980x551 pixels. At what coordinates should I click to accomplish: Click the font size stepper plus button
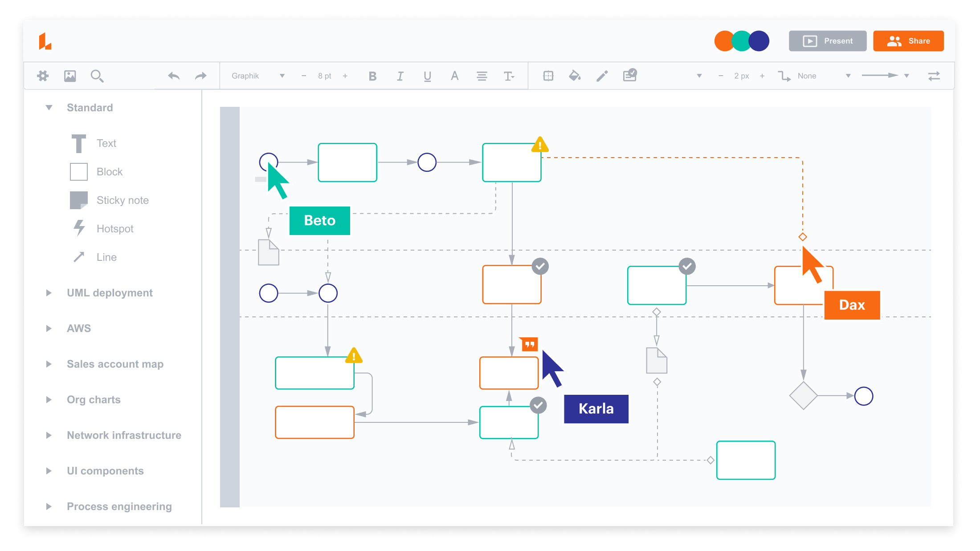pos(345,75)
